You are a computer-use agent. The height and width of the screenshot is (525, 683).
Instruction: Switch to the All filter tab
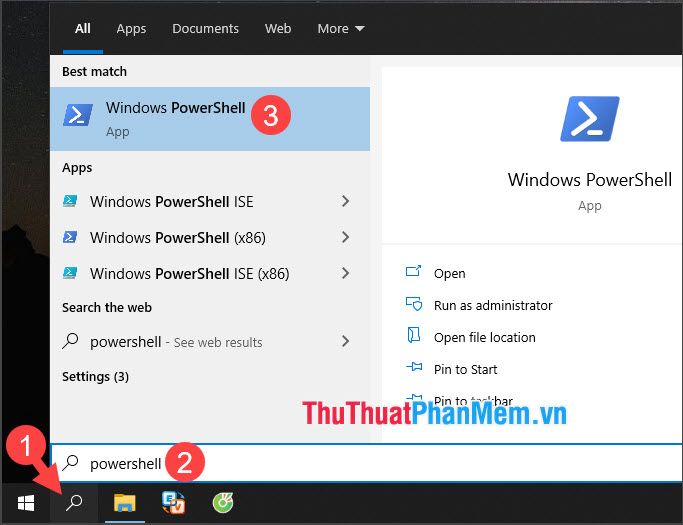click(x=83, y=29)
